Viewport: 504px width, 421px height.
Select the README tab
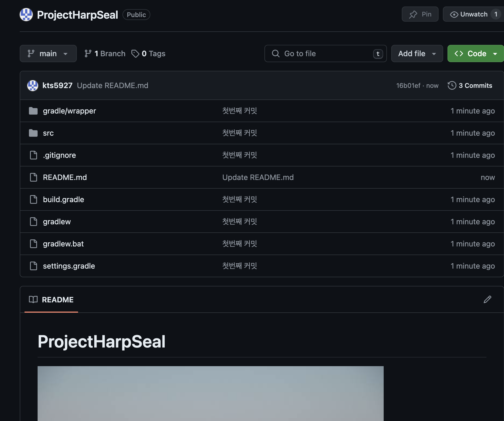[51, 299]
